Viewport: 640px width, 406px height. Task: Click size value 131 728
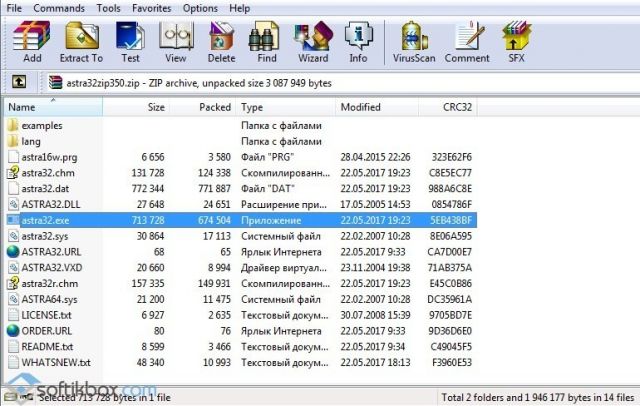(x=148, y=173)
